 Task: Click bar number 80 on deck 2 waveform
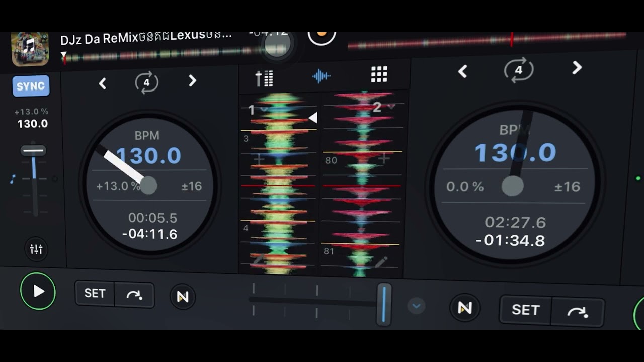pyautogui.click(x=331, y=161)
